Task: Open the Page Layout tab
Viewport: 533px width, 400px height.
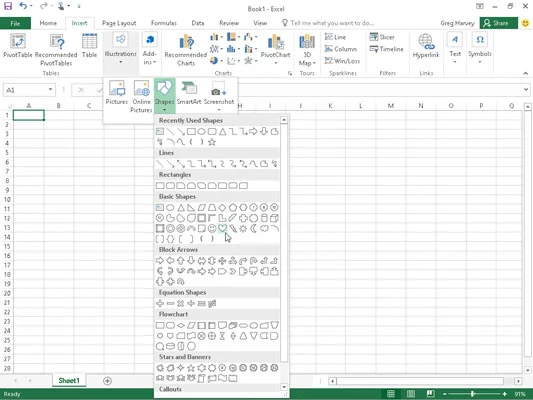Action: tap(119, 23)
